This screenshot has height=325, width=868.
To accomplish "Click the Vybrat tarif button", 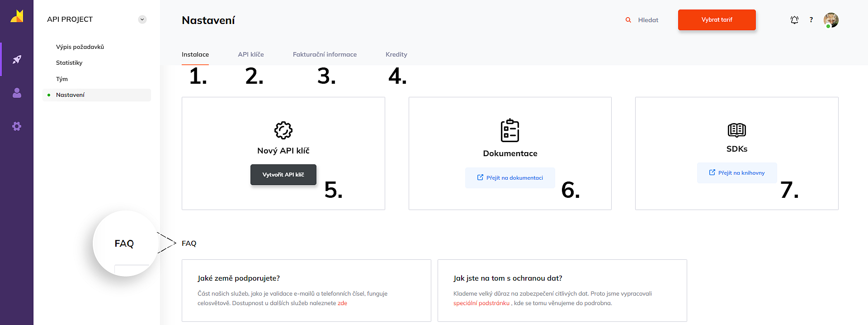I will click(x=717, y=20).
